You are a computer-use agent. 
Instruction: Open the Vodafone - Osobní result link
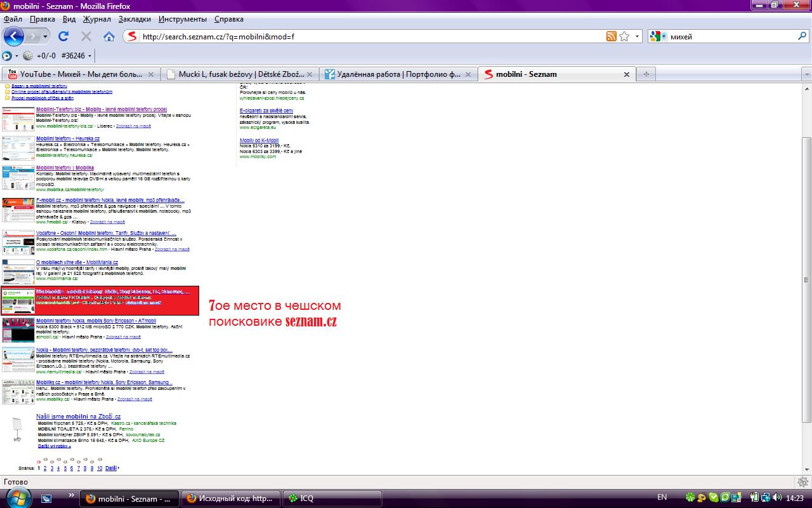[x=106, y=233]
